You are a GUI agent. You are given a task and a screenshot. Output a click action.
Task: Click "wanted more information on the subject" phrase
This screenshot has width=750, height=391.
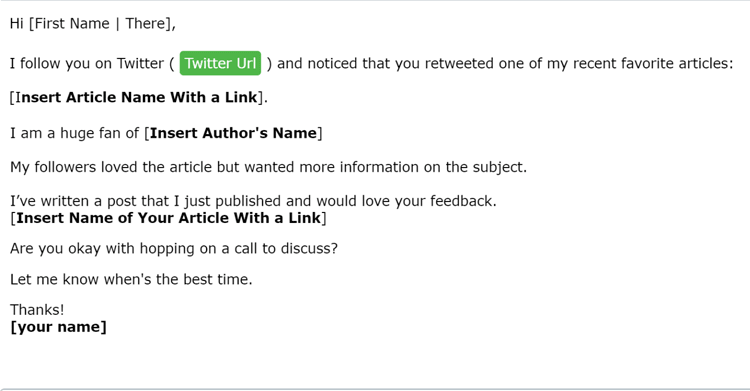(386, 168)
